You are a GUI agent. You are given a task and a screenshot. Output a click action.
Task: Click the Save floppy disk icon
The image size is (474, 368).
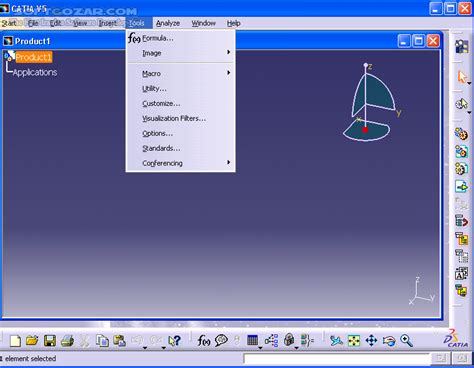click(50, 341)
